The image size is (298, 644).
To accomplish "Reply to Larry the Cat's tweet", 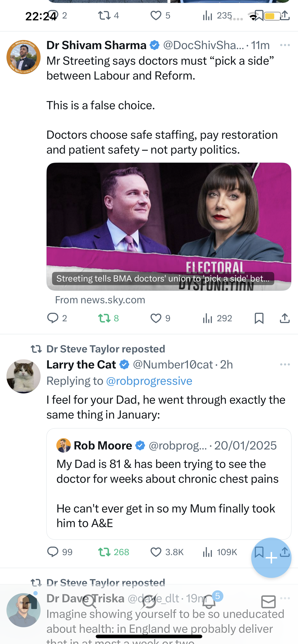I will (x=53, y=552).
